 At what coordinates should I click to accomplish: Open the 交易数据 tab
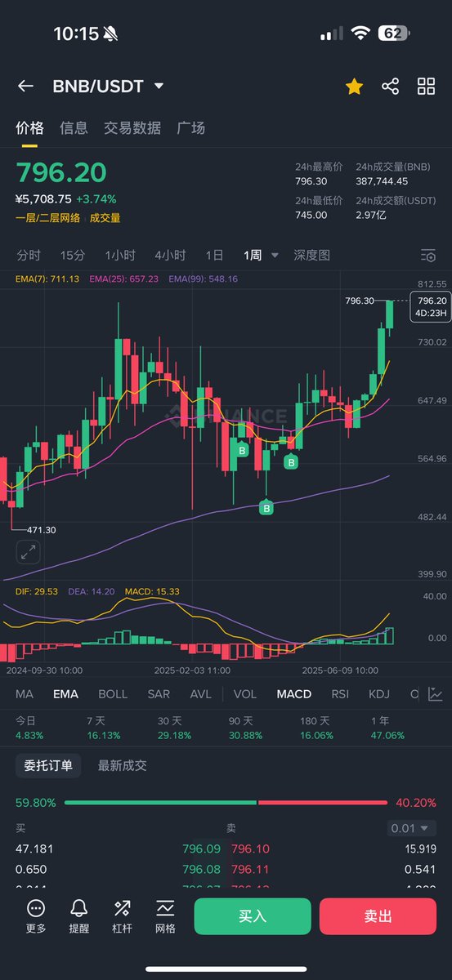coord(132,127)
